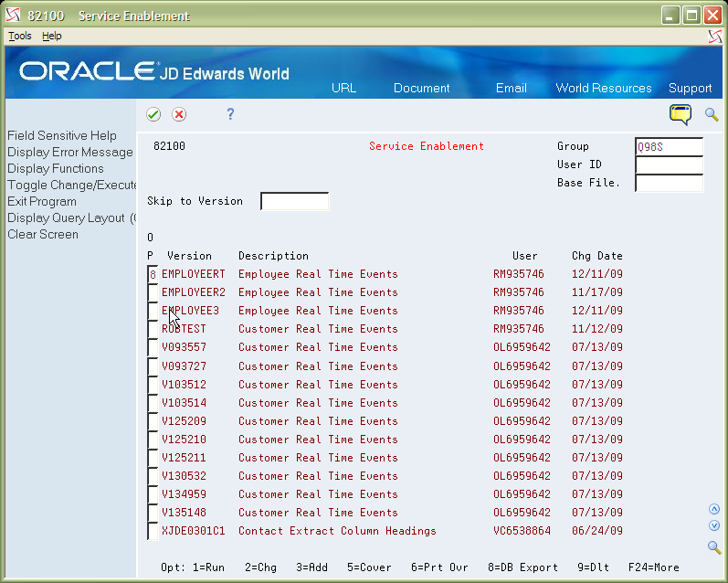728x583 pixels.
Task: Click option field for V125210 row
Action: [x=153, y=440]
